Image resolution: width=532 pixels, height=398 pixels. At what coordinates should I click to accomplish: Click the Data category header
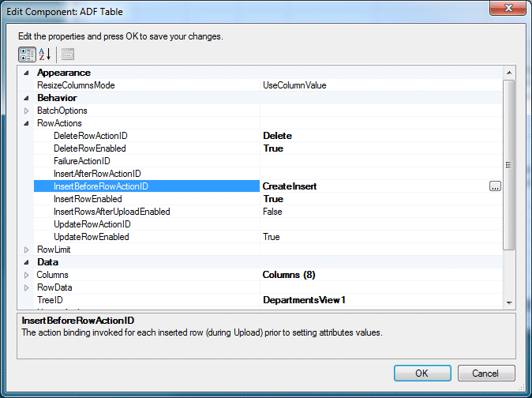coord(47,262)
